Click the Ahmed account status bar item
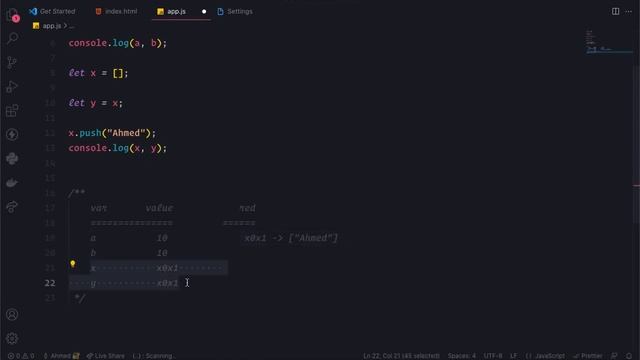Screen dimensions: 640x360 click(x=61, y=356)
